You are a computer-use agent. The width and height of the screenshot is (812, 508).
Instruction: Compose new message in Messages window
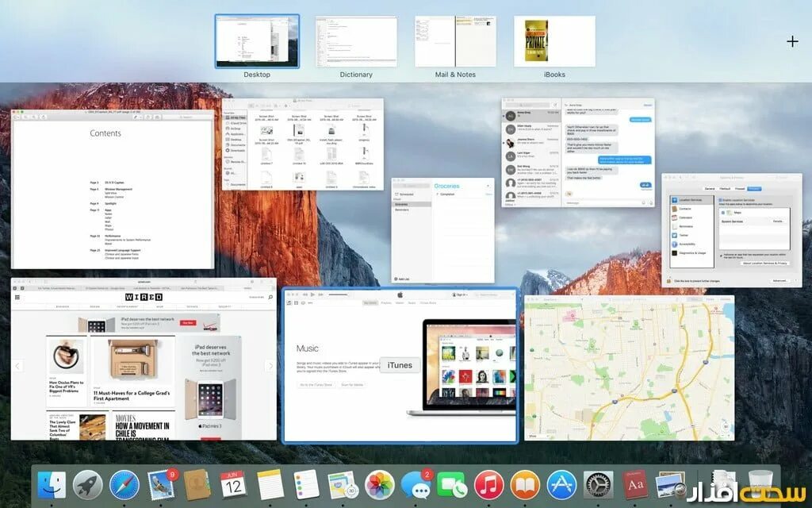[x=555, y=105]
